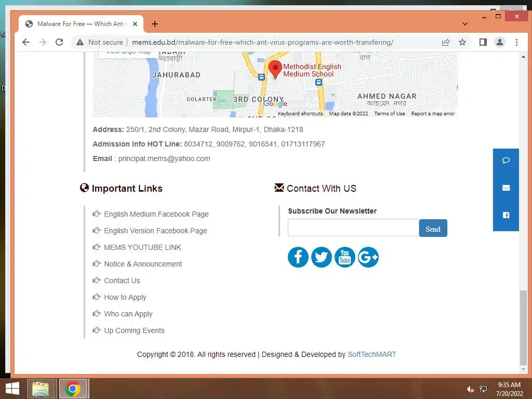This screenshot has height=399, width=532.
Task: Visit the SoftTechMART developer link
Action: coord(372,354)
